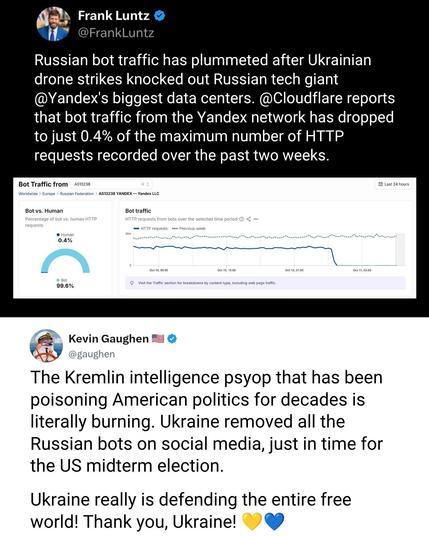
Task: Open the Last 24 hours time range dropdown
Action: click(393, 184)
